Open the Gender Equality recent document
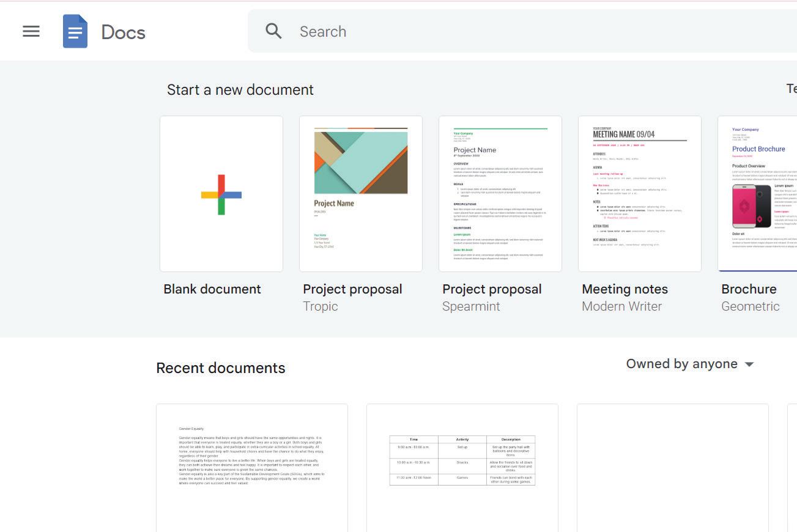Screen dimensions: 797x532 point(252,468)
